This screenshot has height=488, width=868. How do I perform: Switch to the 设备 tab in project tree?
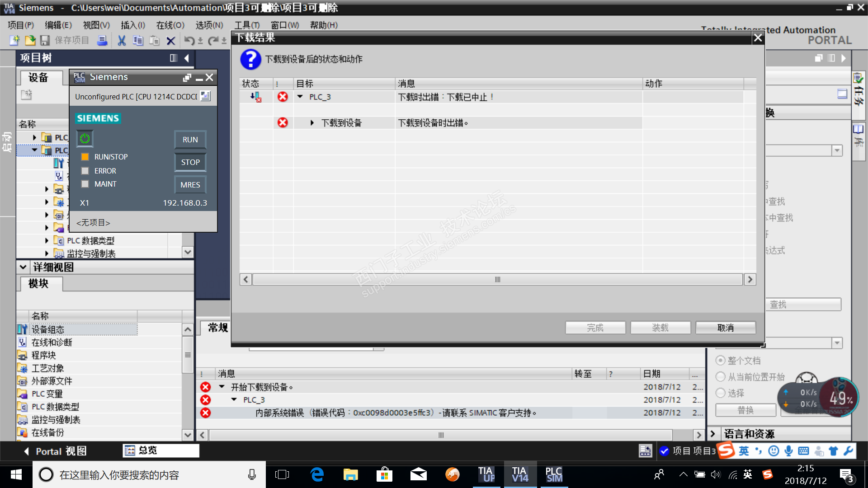(x=38, y=77)
